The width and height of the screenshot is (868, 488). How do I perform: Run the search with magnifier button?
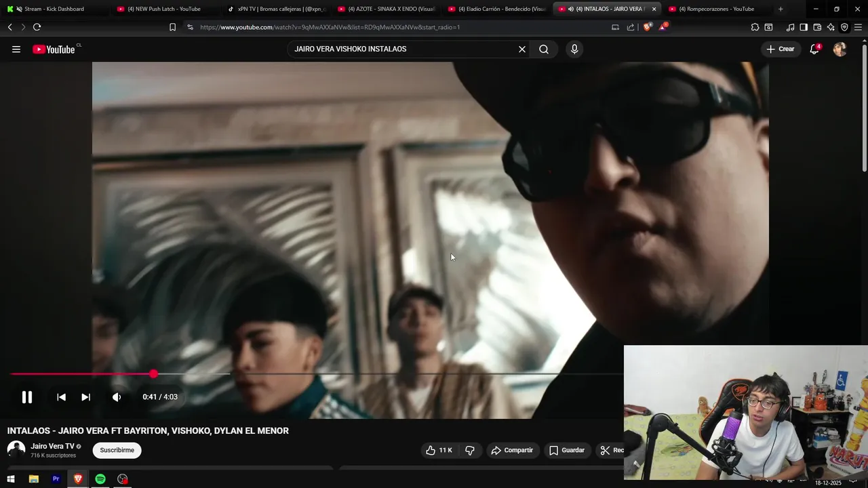[x=544, y=49]
